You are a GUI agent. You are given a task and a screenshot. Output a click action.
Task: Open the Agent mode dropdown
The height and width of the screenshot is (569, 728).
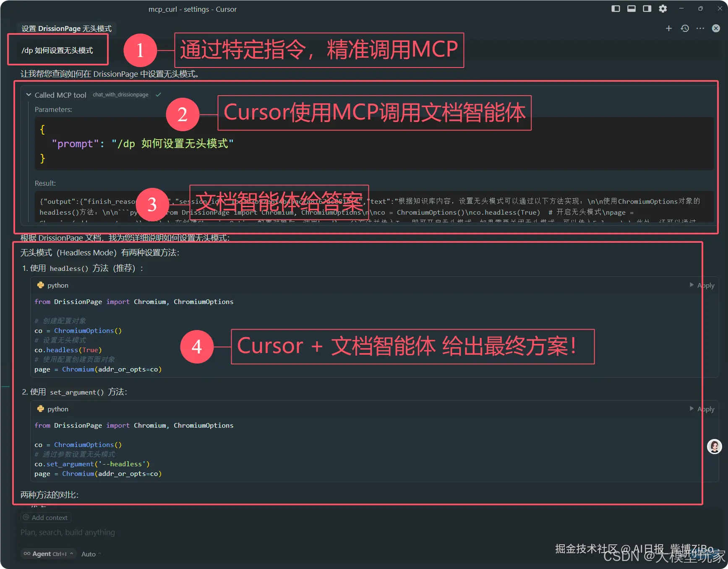[48, 553]
